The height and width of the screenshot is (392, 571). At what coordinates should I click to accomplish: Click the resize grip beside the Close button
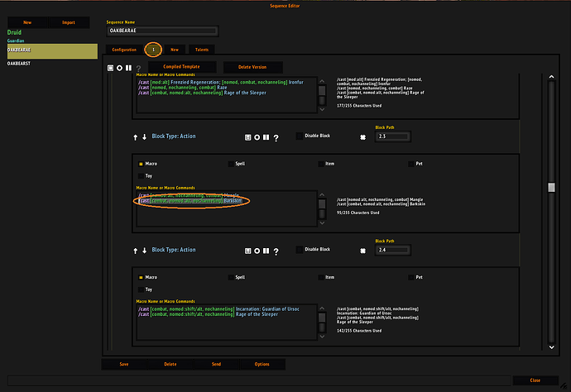coord(564,386)
